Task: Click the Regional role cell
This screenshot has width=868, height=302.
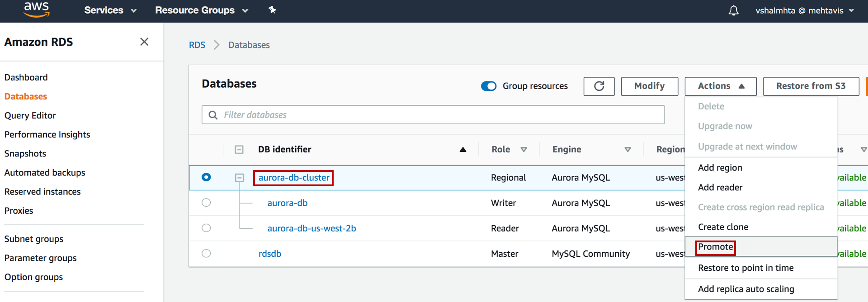Action: tap(509, 178)
